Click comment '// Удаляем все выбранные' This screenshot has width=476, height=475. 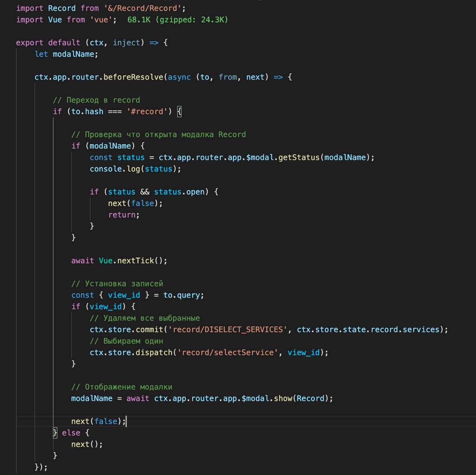click(145, 318)
